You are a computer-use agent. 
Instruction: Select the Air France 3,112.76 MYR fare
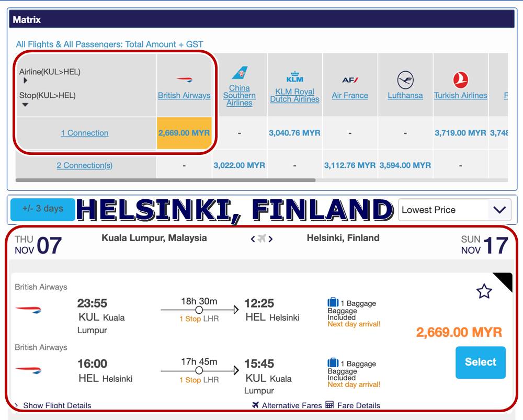(350, 165)
